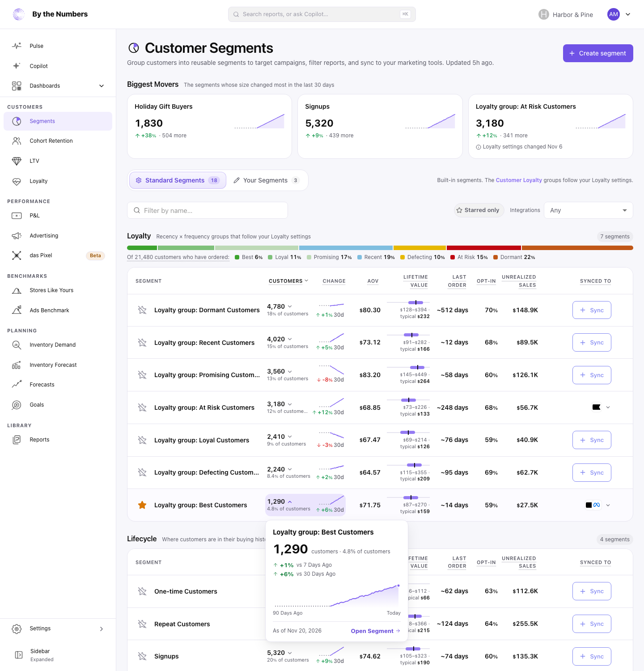Screen dimensions: 644x671
Task: Open LTV diamond icon
Action: 17,161
